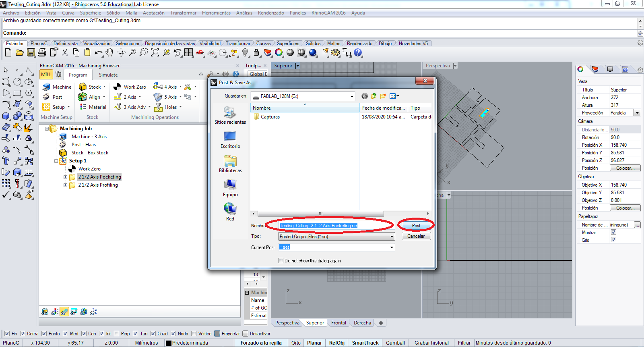Toggle the Cerca object snap checkbox

point(23,334)
